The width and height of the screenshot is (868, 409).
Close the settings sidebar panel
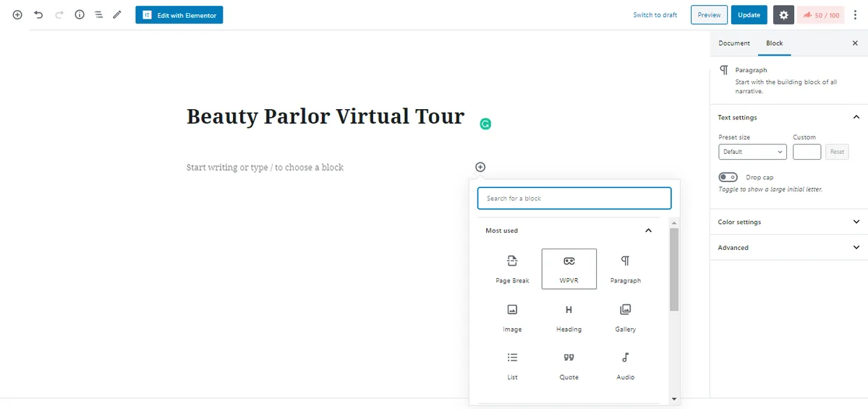pyautogui.click(x=855, y=43)
